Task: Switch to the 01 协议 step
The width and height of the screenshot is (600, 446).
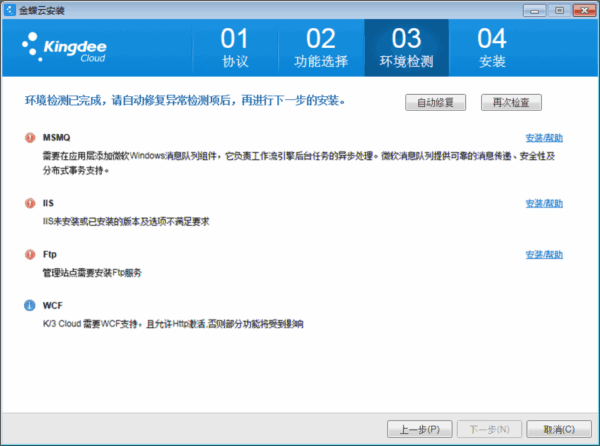Action: tap(233, 49)
